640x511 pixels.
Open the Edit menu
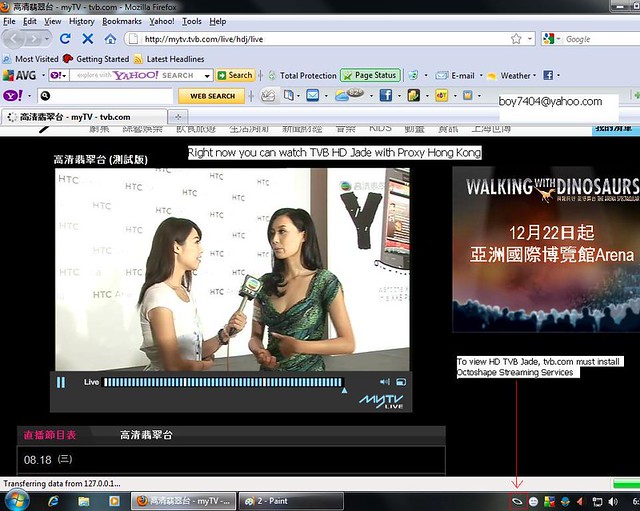(x=30, y=21)
